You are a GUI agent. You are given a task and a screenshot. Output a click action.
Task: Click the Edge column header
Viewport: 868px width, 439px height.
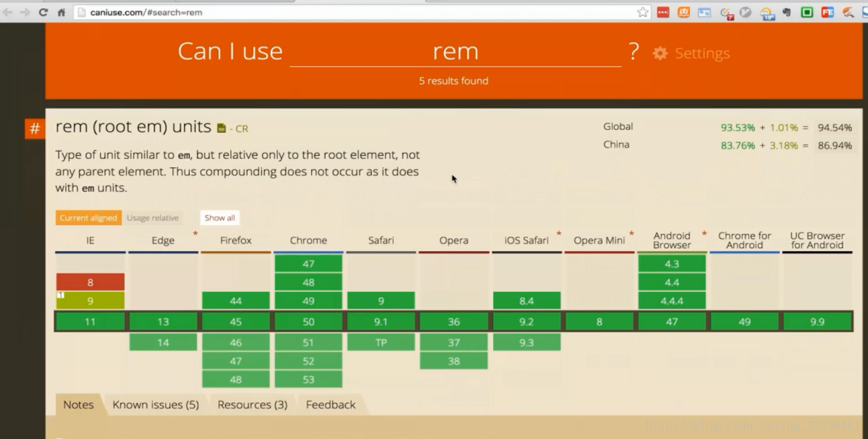(x=163, y=240)
